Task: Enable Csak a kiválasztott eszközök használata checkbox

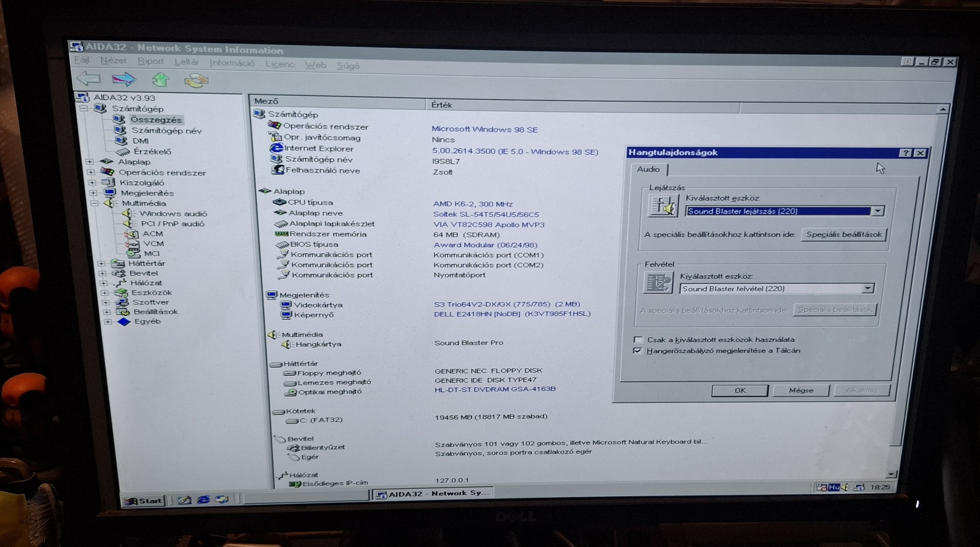Action: pos(638,340)
